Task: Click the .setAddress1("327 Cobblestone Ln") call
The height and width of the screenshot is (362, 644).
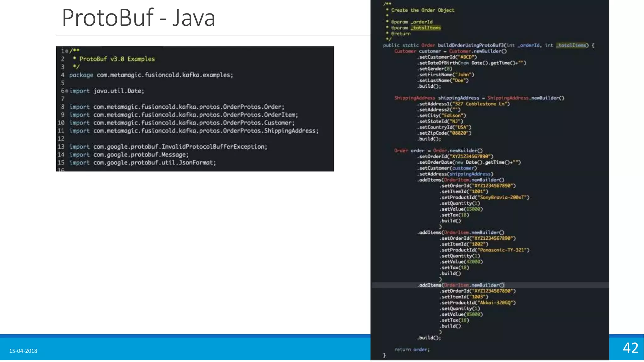Action: click(464, 104)
